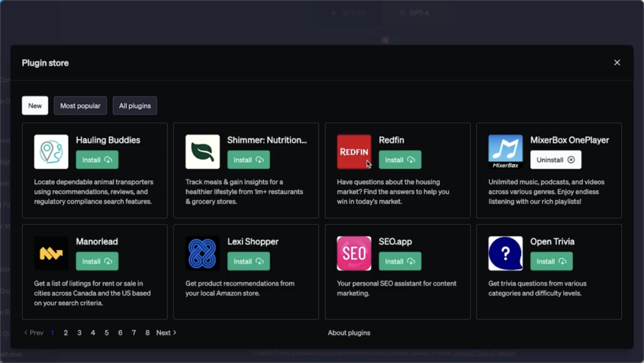Viewport: 644px width, 363px height.
Task: Show the All plugins tab
Action: [135, 106]
